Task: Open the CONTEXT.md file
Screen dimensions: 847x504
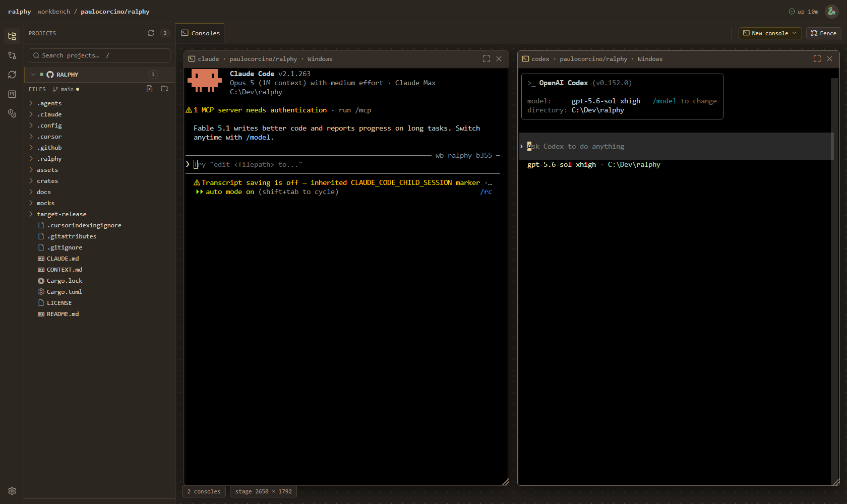Action: (65, 270)
